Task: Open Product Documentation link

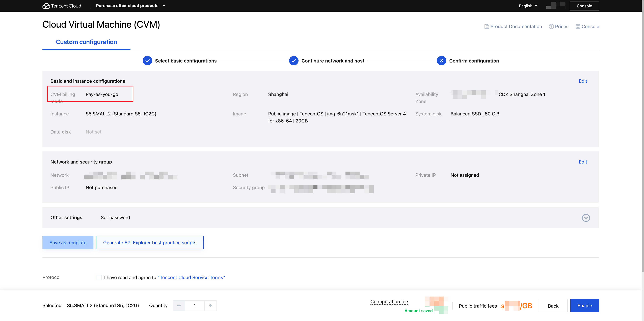Action: tap(513, 26)
